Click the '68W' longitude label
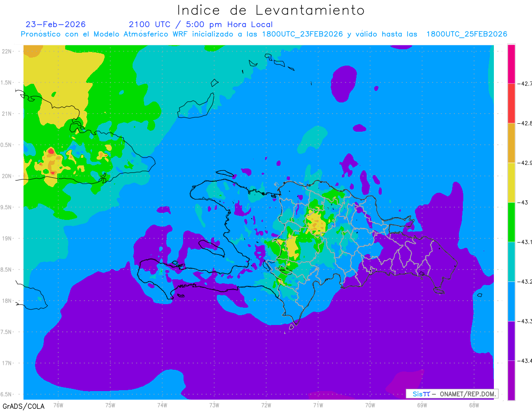This screenshot has height=411, width=532. tap(474, 405)
